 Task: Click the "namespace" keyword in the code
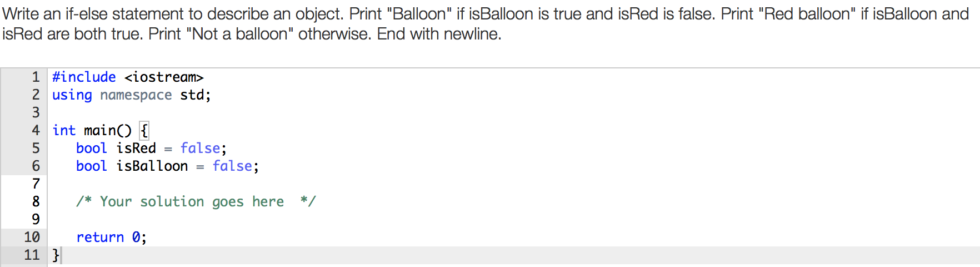click(136, 95)
